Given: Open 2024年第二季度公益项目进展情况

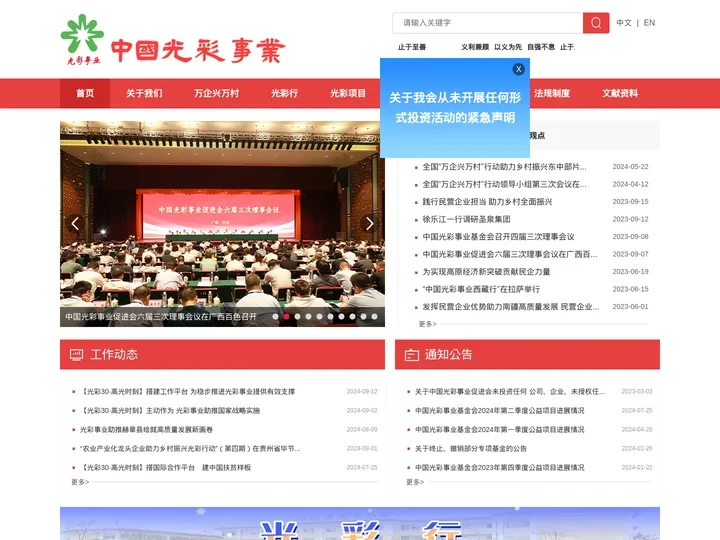Looking at the screenshot, I should click(x=500, y=411).
